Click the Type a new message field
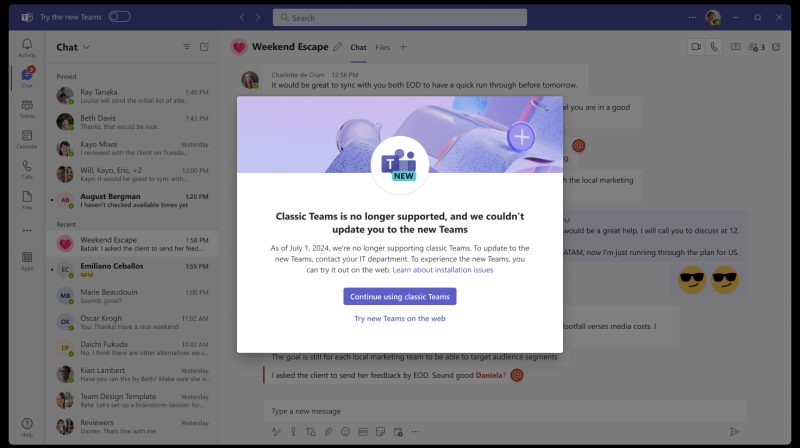The width and height of the screenshot is (800, 448). 505,411
